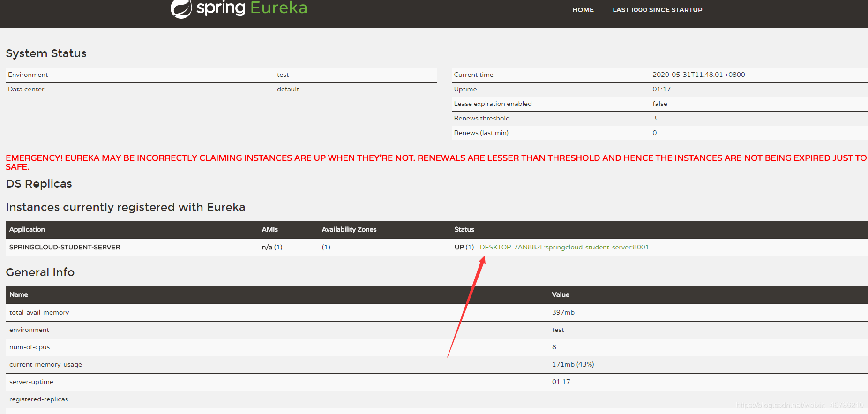Select the SPRINGCLOUD-STUDENT-SERVER application name
Viewport: 868px width, 414px height.
point(65,247)
